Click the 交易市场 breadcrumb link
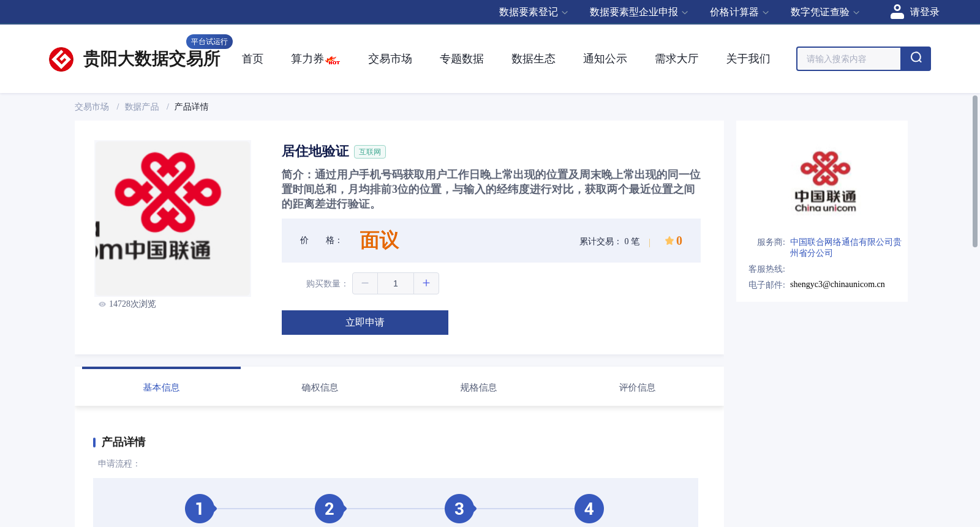 [92, 107]
